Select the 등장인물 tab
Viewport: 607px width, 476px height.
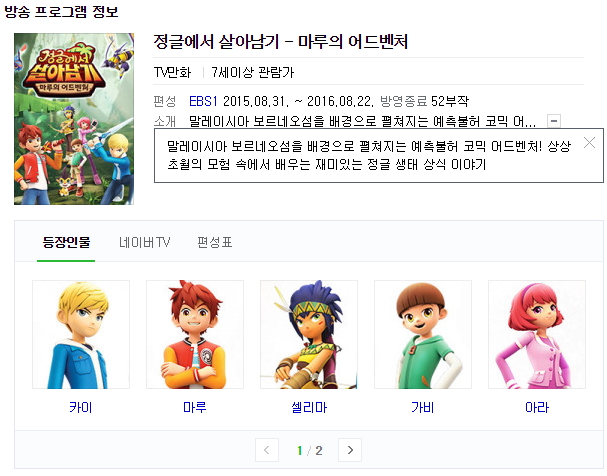[x=66, y=243]
